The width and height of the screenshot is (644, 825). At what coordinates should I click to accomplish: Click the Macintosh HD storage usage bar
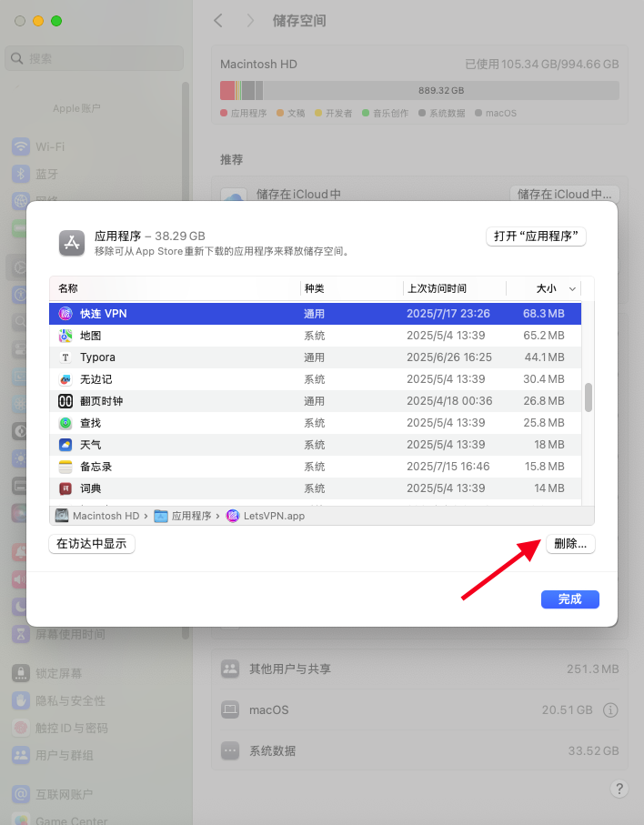pos(419,90)
